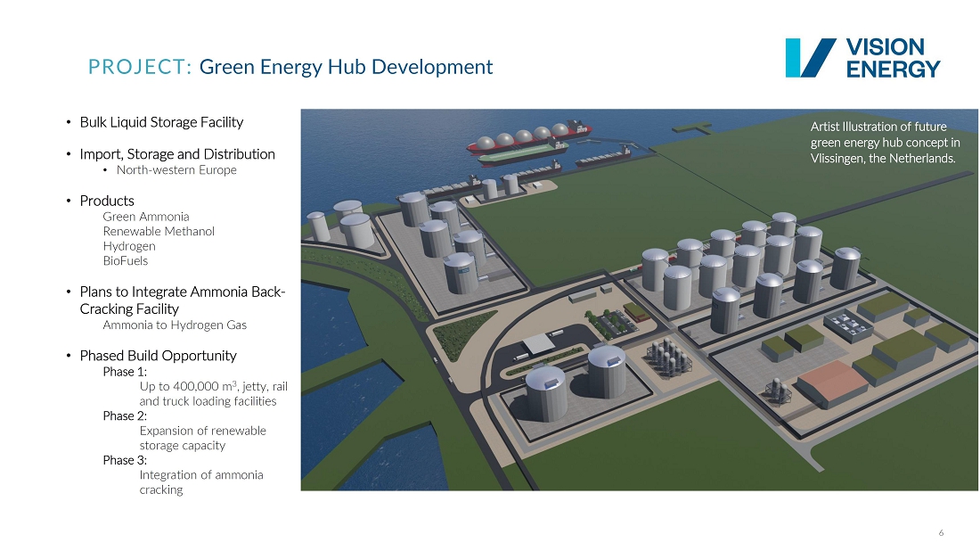
Task: Select the 'Phased Build Opportunity' bullet
Action: (x=158, y=356)
